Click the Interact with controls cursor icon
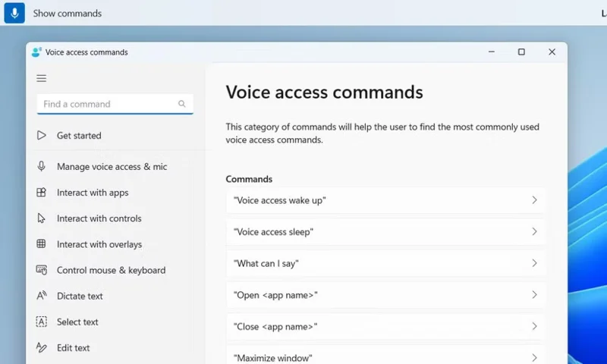This screenshot has height=364, width=607. pyautogui.click(x=42, y=218)
